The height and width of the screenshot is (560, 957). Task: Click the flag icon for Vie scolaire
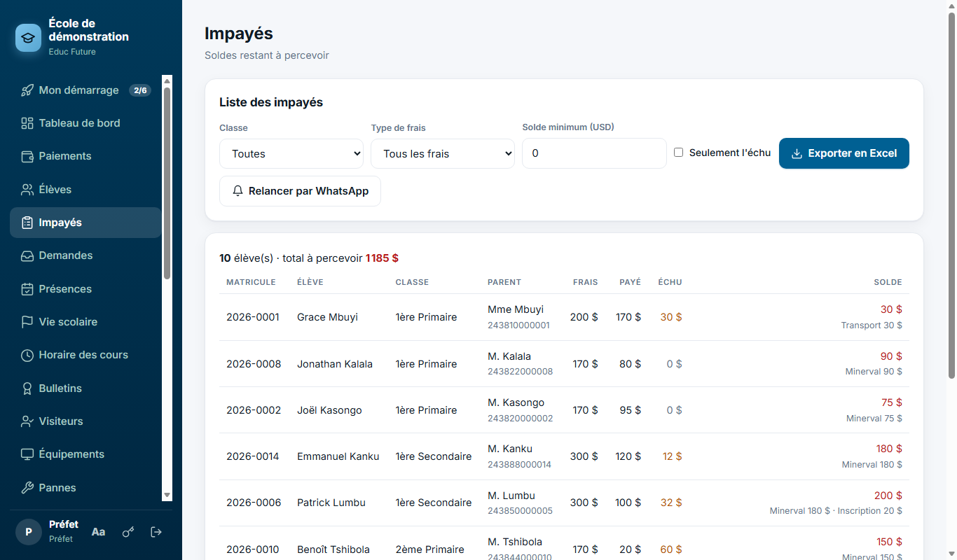click(27, 322)
